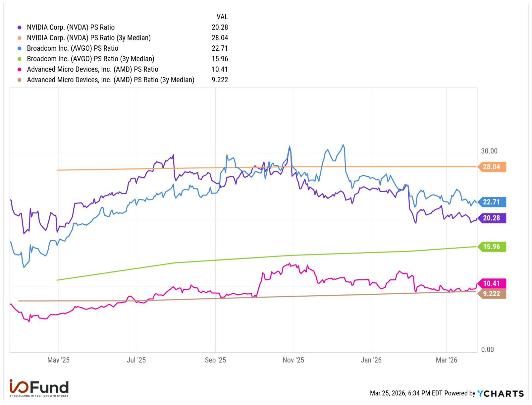Screen dimensions: 532x405
Task: Click the legend value 22.71
Action: tap(220, 48)
